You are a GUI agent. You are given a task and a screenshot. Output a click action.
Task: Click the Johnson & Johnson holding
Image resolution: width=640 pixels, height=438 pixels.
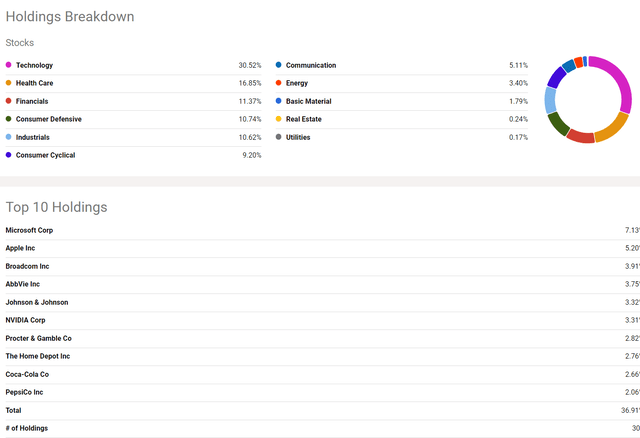coord(37,302)
